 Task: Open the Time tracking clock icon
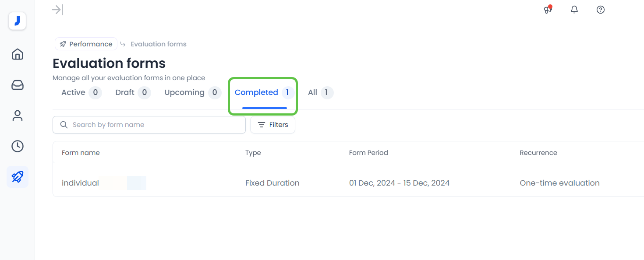17,146
